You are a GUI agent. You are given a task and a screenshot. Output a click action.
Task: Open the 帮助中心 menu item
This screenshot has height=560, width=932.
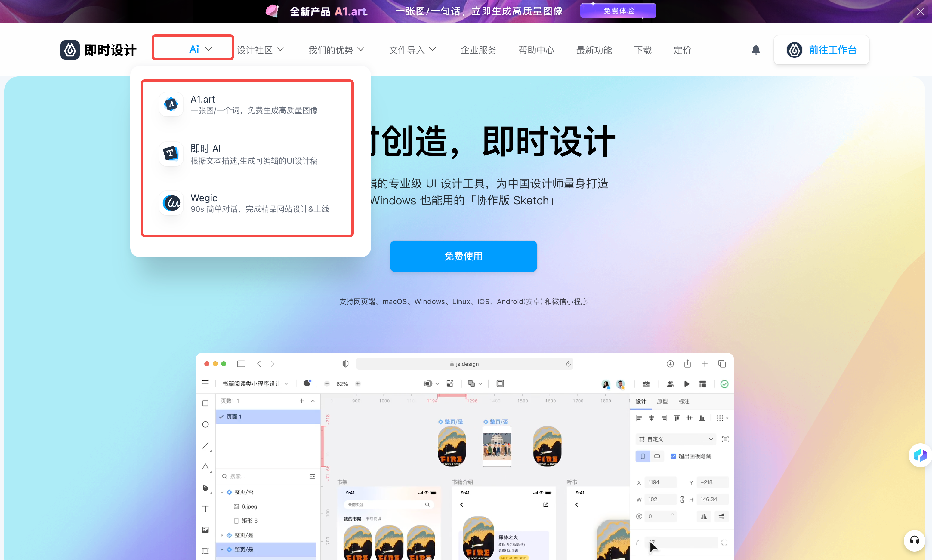pos(537,49)
